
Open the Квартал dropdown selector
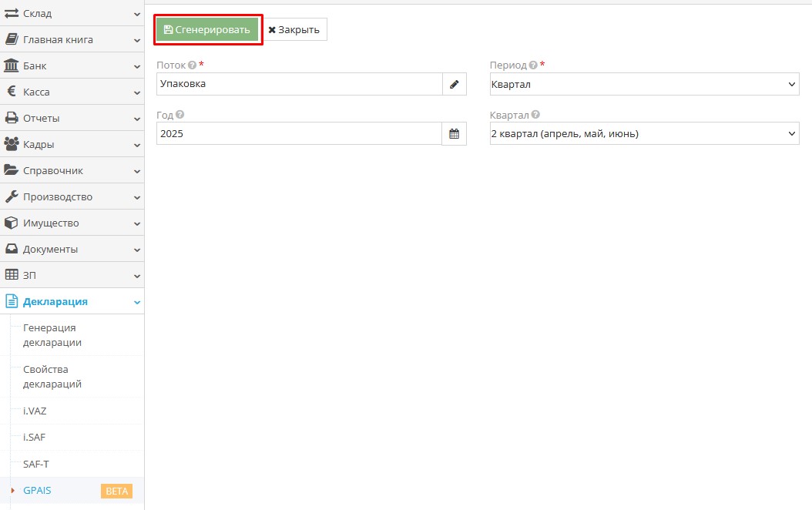tap(644, 134)
